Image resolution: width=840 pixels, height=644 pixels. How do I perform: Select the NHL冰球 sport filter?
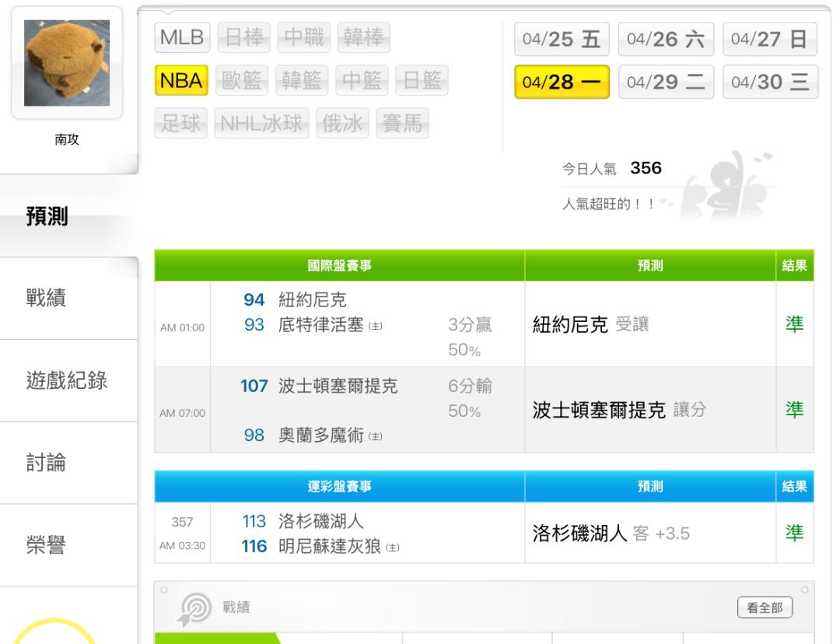point(261,123)
